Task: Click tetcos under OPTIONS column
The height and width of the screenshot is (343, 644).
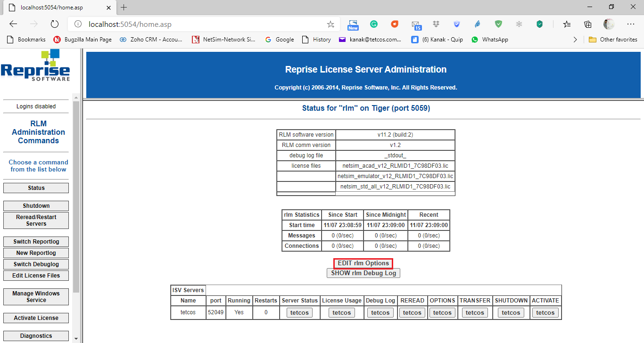Action: pyautogui.click(x=442, y=313)
